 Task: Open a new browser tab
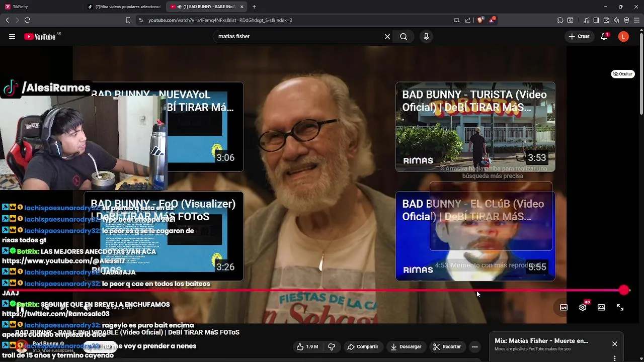click(x=254, y=7)
